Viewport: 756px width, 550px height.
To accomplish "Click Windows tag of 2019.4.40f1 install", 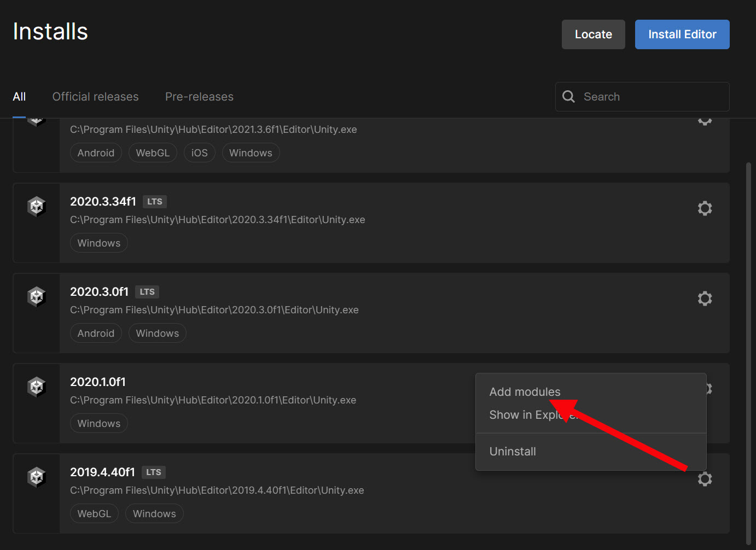I will tap(154, 514).
